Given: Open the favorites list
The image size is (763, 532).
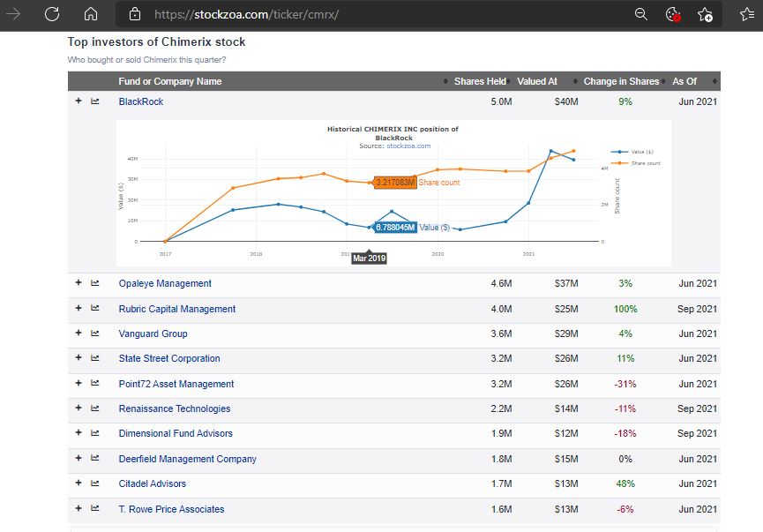Looking at the screenshot, I should pyautogui.click(x=747, y=14).
